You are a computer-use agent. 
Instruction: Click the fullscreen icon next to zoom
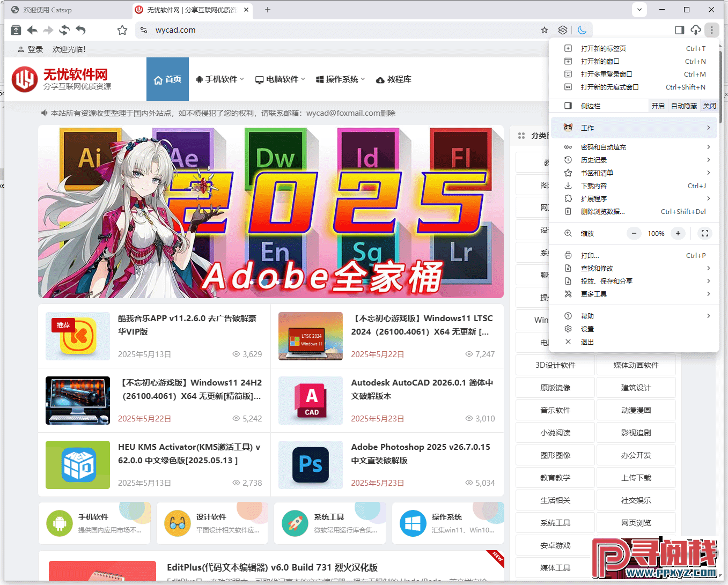705,233
